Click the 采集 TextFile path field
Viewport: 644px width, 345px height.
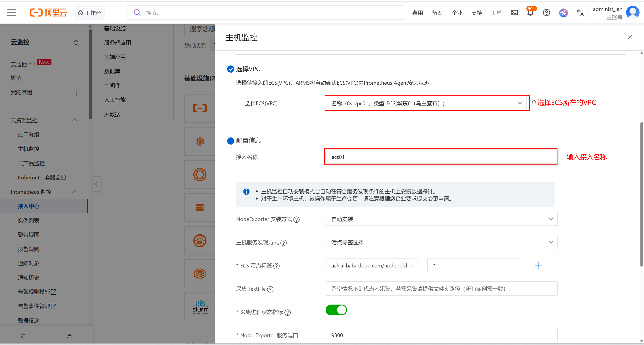coord(441,288)
